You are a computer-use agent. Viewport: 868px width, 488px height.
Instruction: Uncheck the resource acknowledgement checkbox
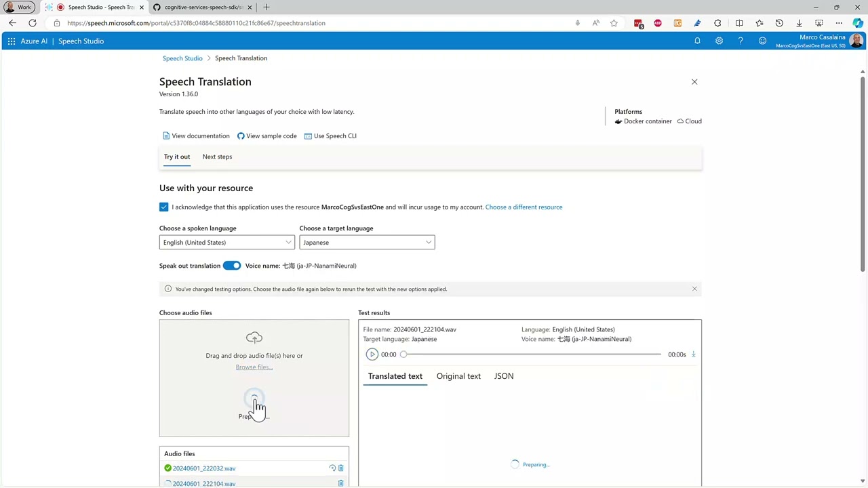[163, 207]
